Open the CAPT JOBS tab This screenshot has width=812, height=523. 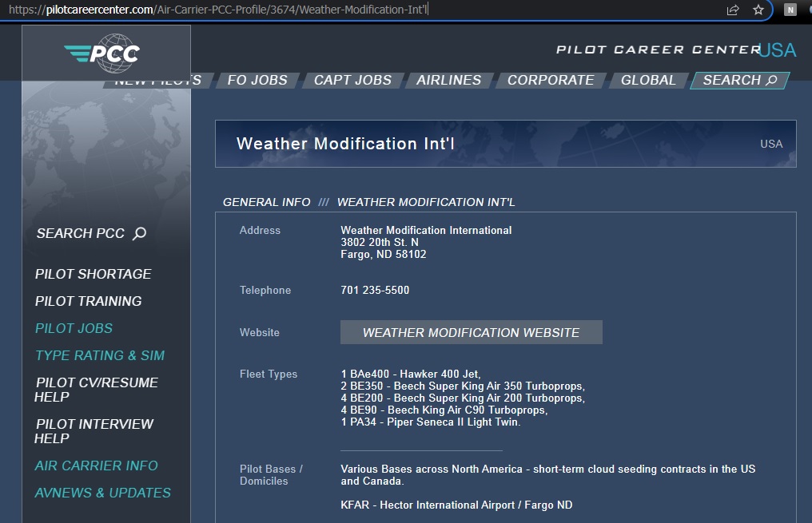pos(352,80)
